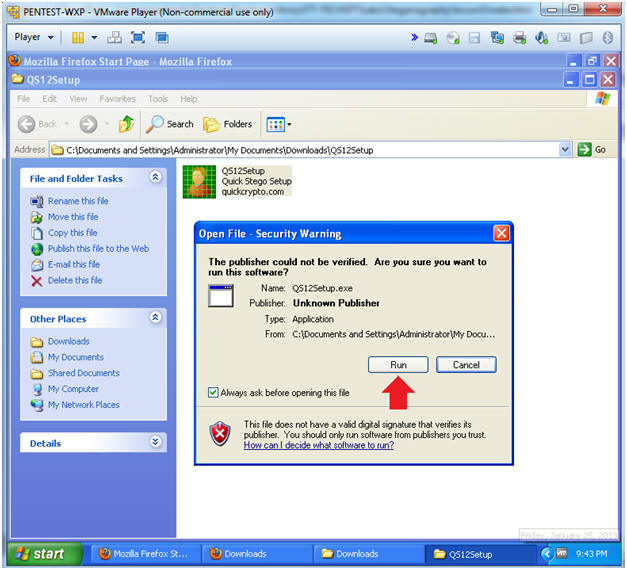Click the VMware sound device icon

[x=541, y=38]
